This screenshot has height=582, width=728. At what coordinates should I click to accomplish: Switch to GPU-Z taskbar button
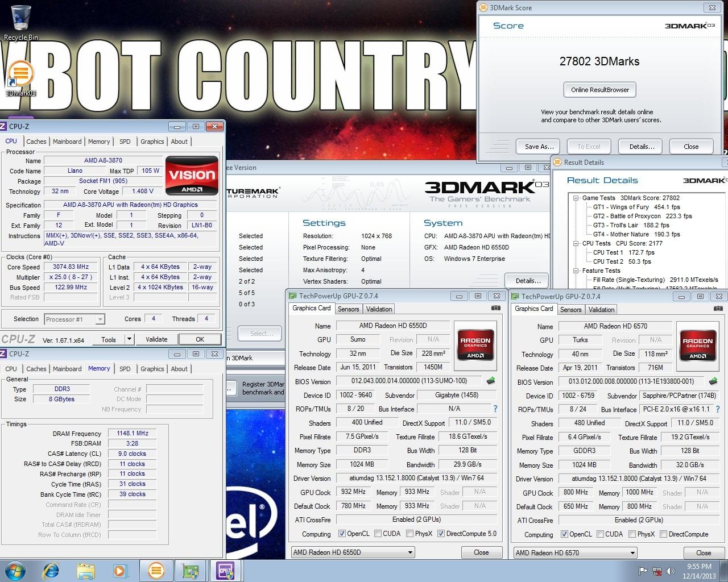[190, 571]
